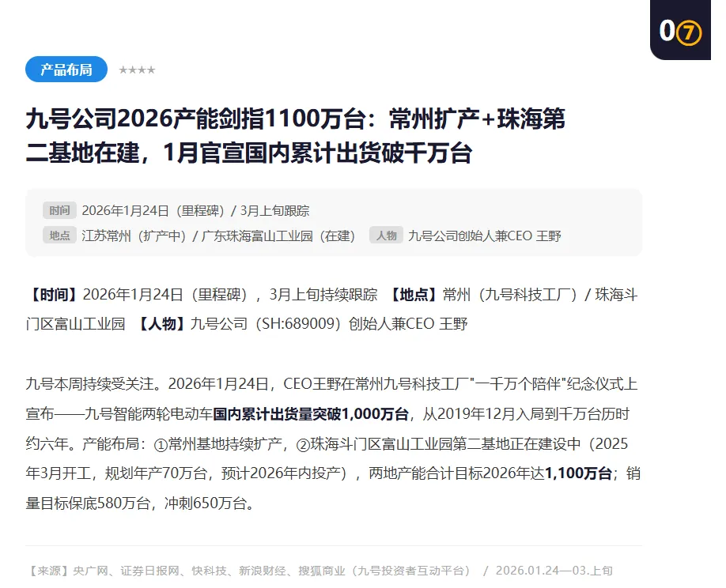Click bold text 国内累计出货量突破1,000万台

pyautogui.click(x=311, y=414)
